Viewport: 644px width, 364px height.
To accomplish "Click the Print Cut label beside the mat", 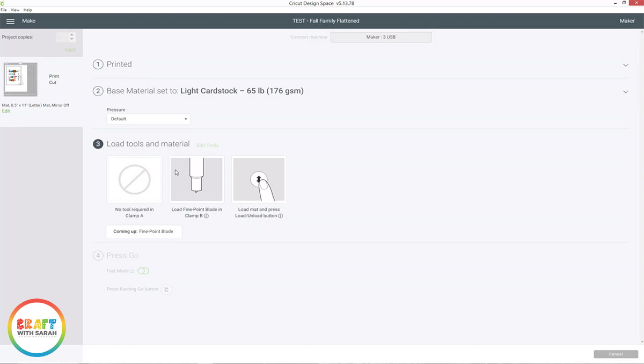I will pyautogui.click(x=54, y=79).
